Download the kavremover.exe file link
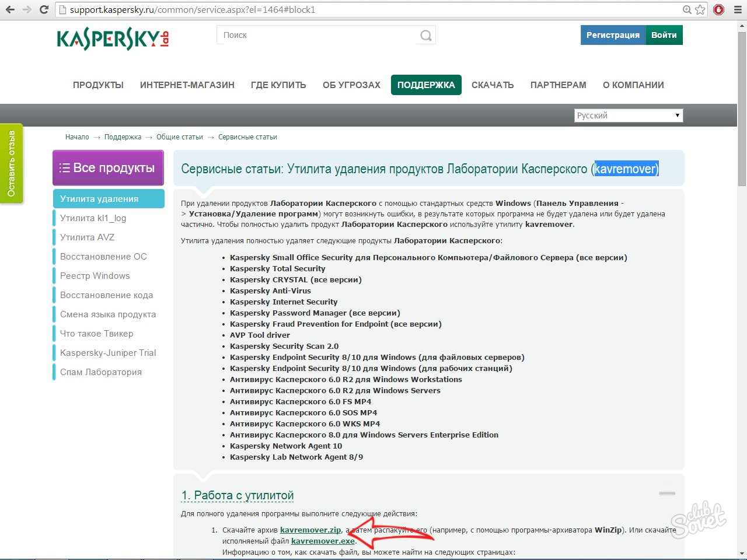The height and width of the screenshot is (560, 747). [323, 541]
